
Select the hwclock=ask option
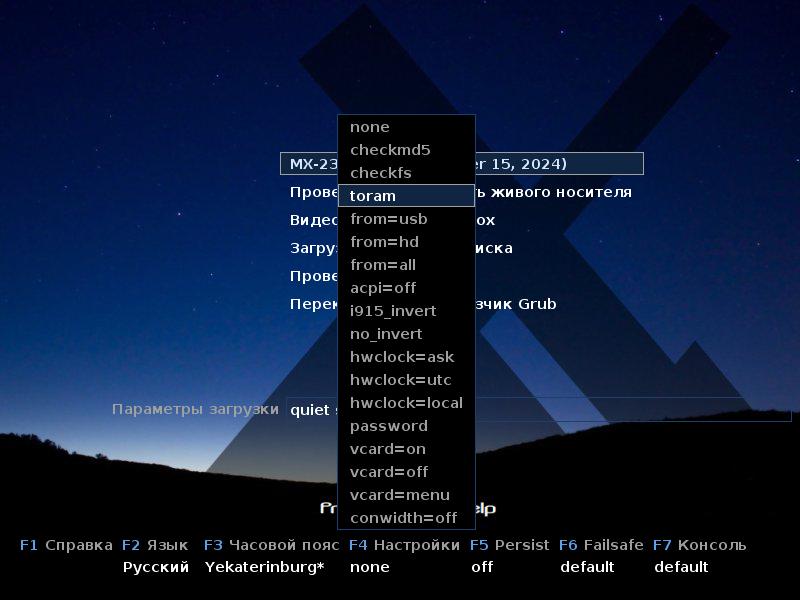406,357
